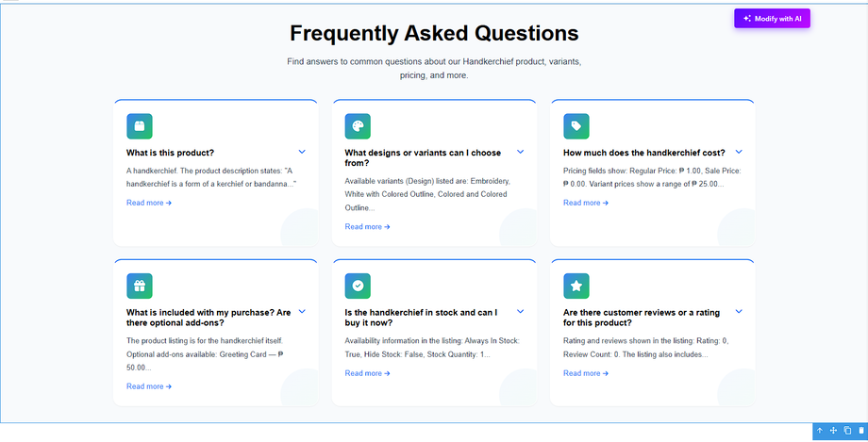Click the duplicate section icon
The height and width of the screenshot is (442, 868).
847,431
